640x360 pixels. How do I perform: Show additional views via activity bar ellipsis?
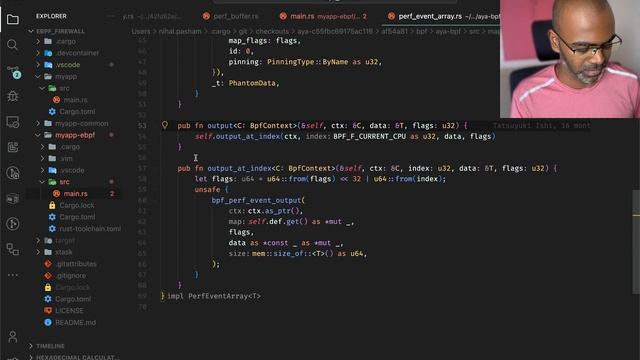[x=13, y=275]
